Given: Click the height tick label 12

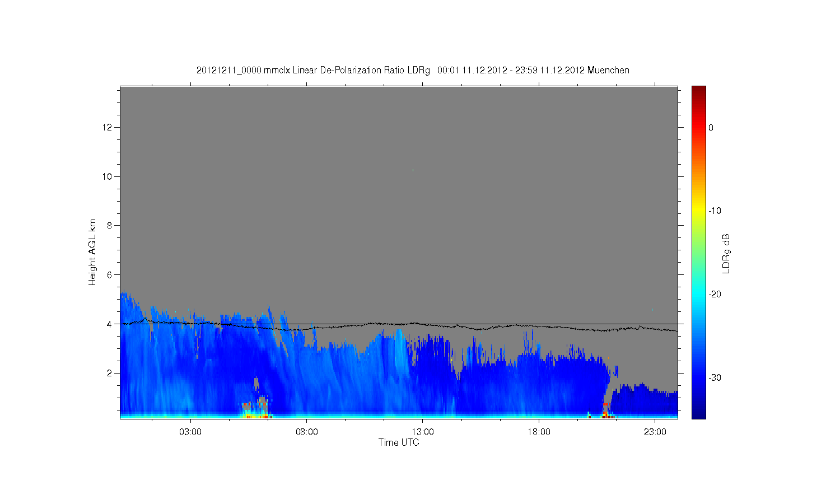Looking at the screenshot, I should point(108,127).
